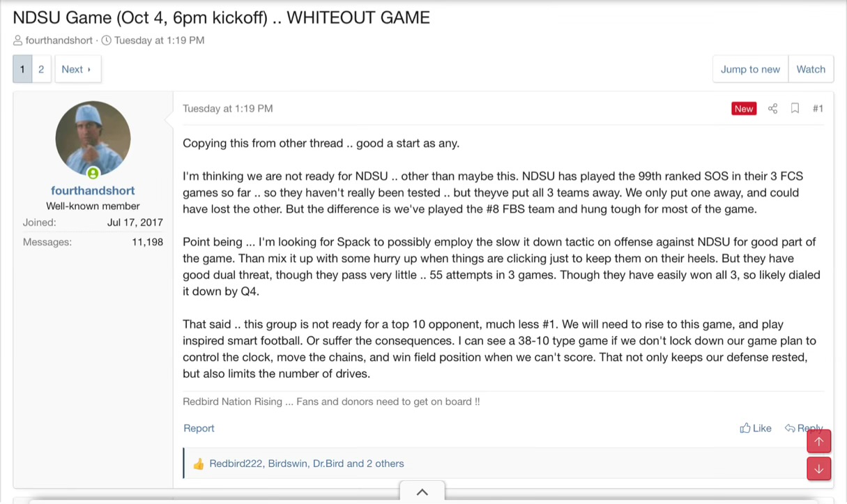Image resolution: width=847 pixels, height=504 pixels.
Task: Open post permalink #1
Action: [818, 109]
